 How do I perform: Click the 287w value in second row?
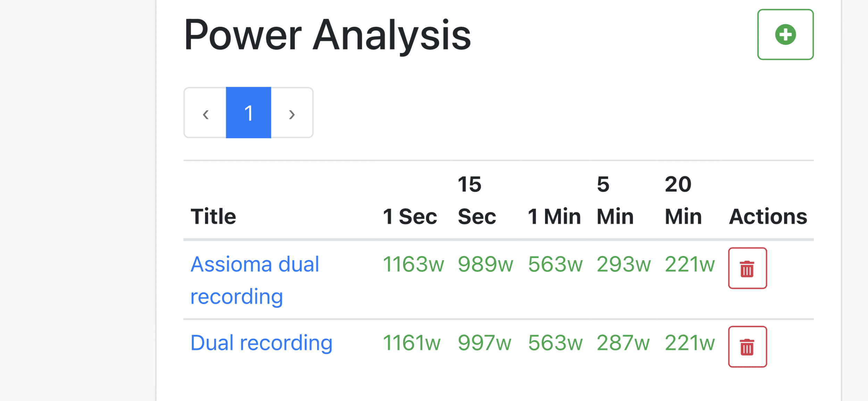[623, 343]
